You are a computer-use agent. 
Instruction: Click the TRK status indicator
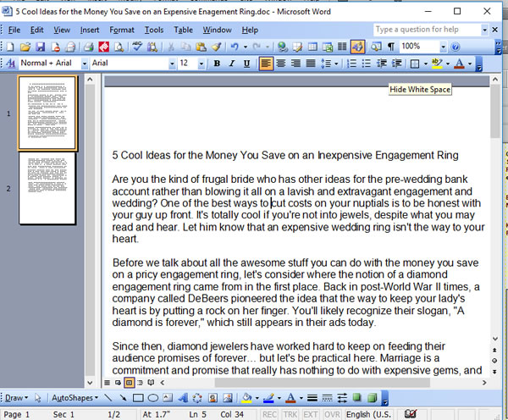click(x=290, y=414)
